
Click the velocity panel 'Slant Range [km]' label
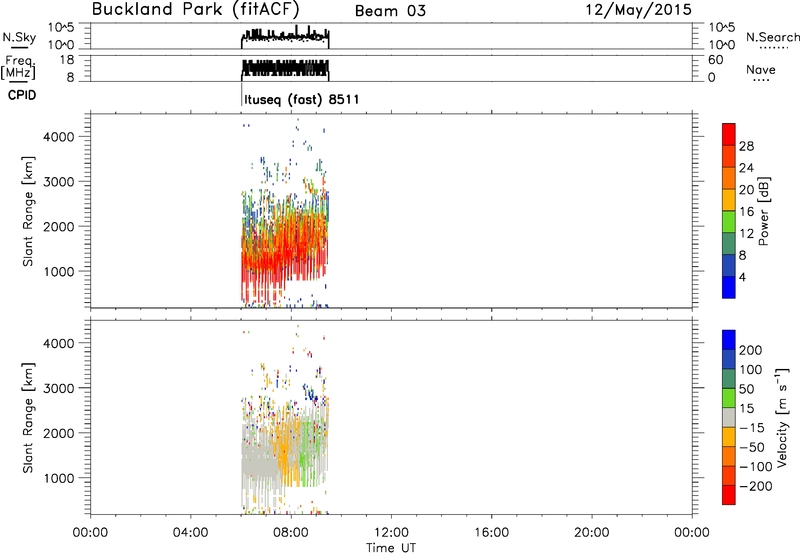(28, 418)
